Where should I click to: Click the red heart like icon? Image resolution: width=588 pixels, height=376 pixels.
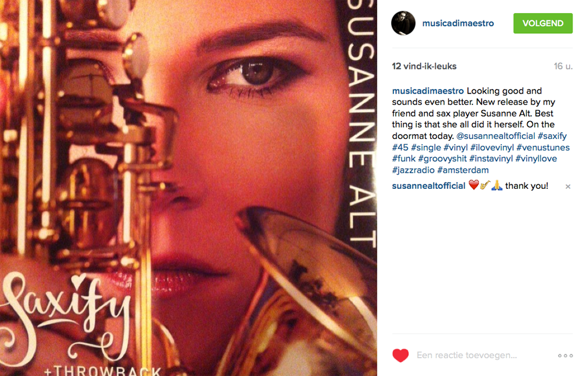(x=400, y=355)
